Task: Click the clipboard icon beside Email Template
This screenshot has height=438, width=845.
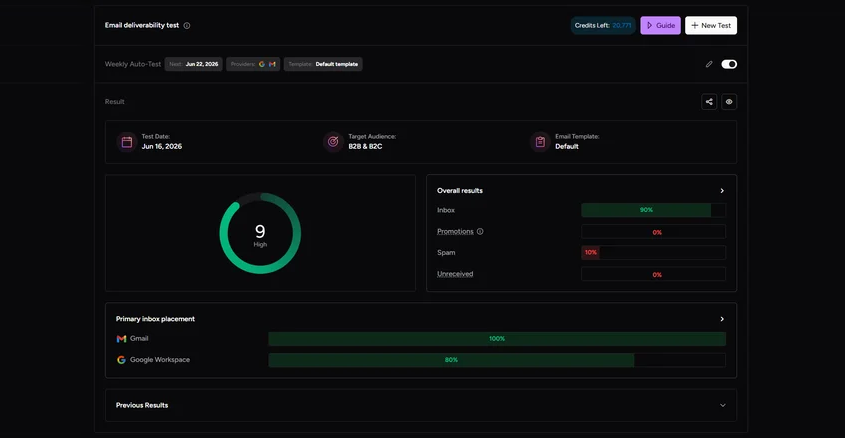Action: (540, 142)
